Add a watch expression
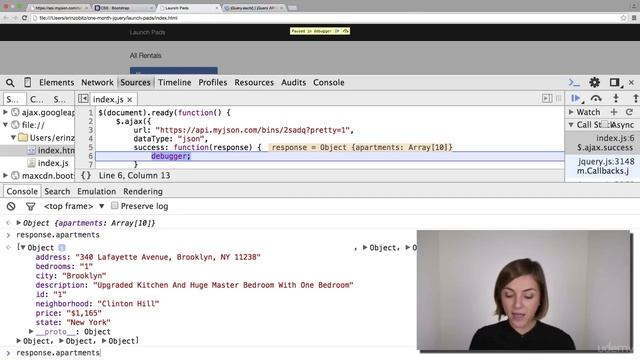This screenshot has width=640, height=360. [x=614, y=112]
